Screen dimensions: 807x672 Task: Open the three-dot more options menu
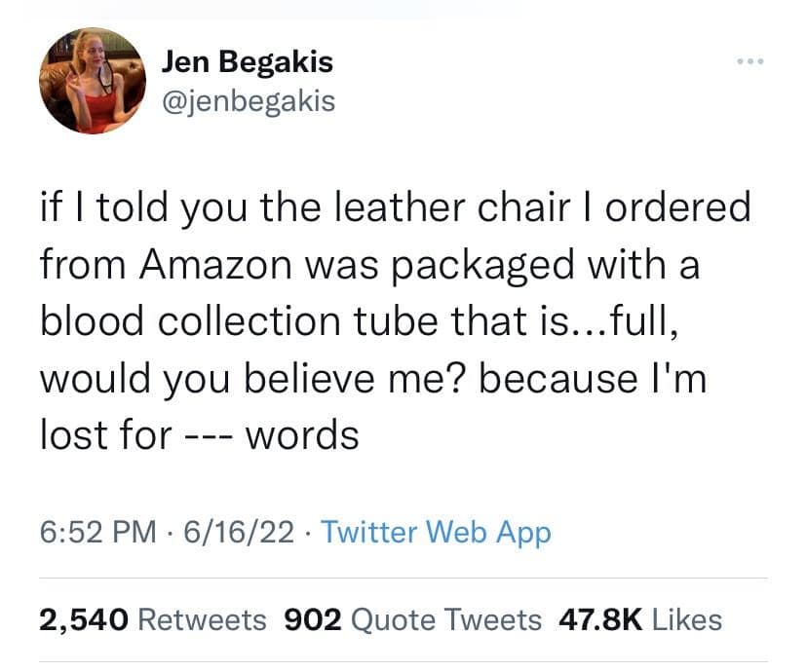[x=750, y=64]
